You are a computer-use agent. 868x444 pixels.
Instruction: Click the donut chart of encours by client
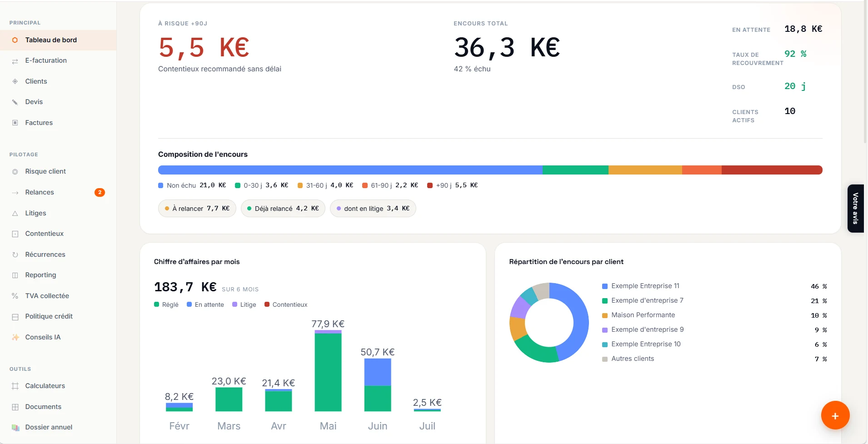pos(549,322)
